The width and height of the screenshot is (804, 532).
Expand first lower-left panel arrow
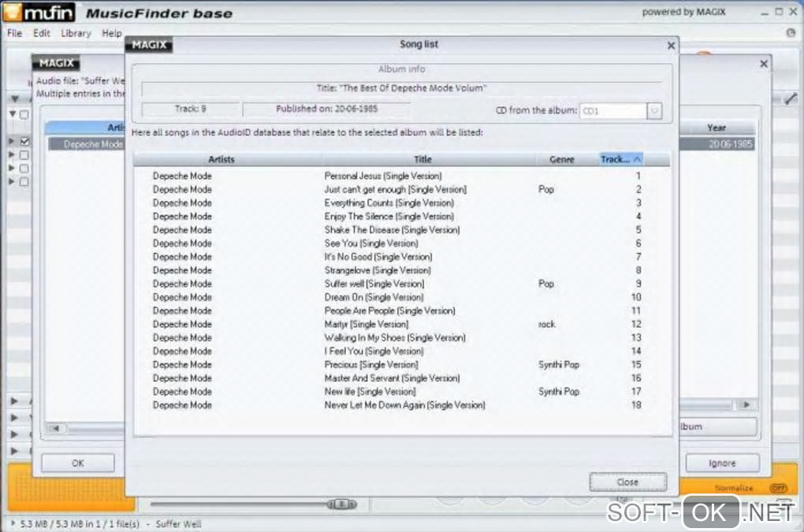[14, 401]
